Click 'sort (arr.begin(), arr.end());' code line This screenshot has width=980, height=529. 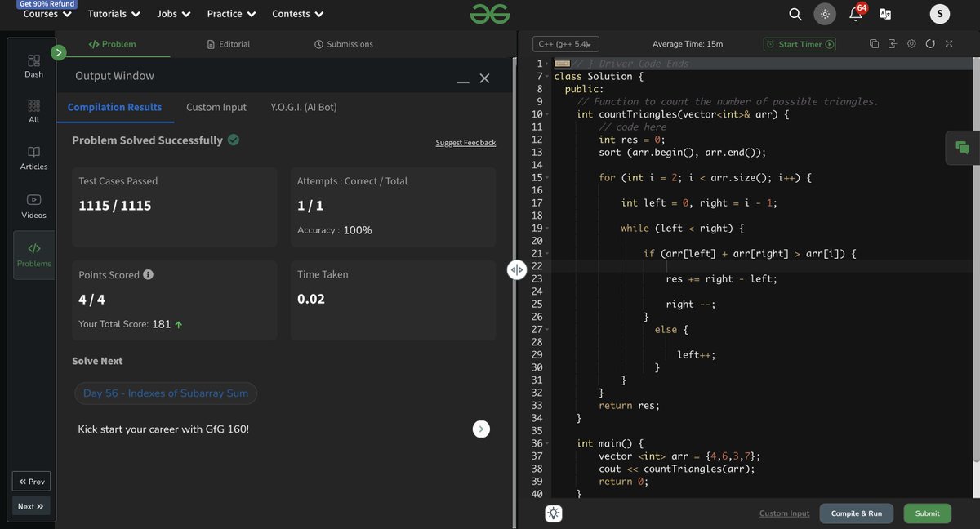click(683, 153)
